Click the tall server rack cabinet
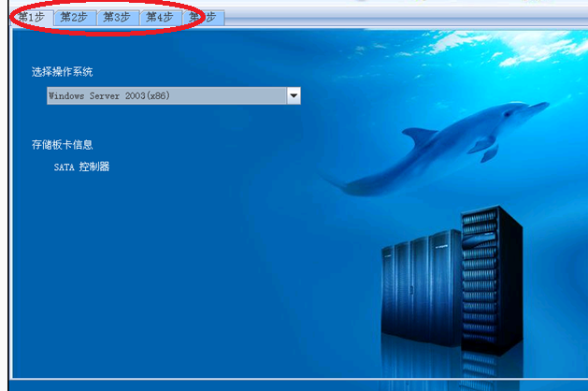Viewport: 588px width, 391px height. coord(490,276)
